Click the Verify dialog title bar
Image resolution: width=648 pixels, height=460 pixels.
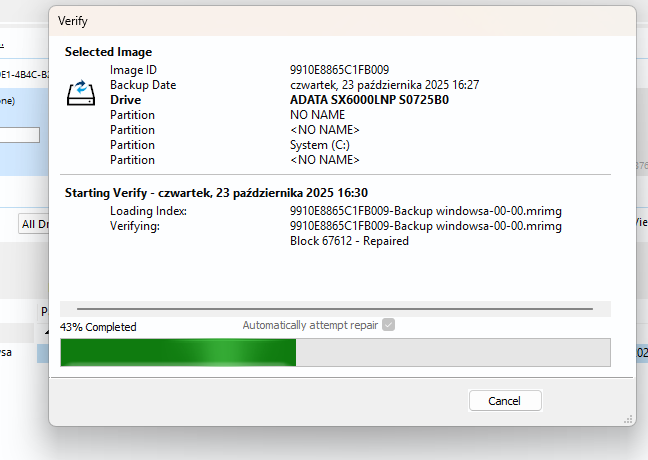tap(300, 20)
